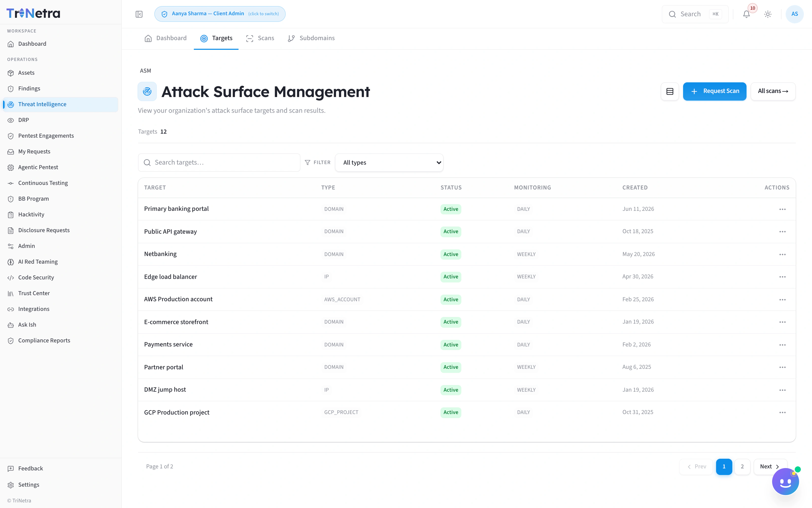Go to workspace Dashboard in sidebar
Image resolution: width=812 pixels, height=508 pixels.
(60, 44)
